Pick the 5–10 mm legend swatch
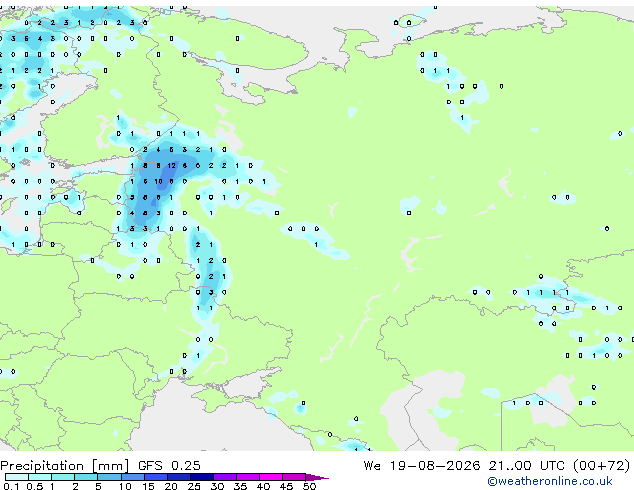The width and height of the screenshot is (634, 490). pos(109,477)
